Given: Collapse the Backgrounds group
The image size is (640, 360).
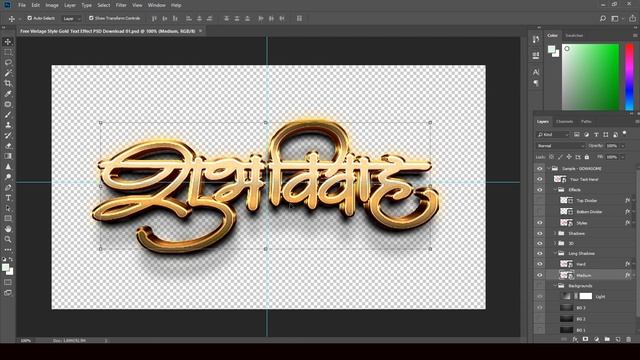Looking at the screenshot, I should pos(555,286).
